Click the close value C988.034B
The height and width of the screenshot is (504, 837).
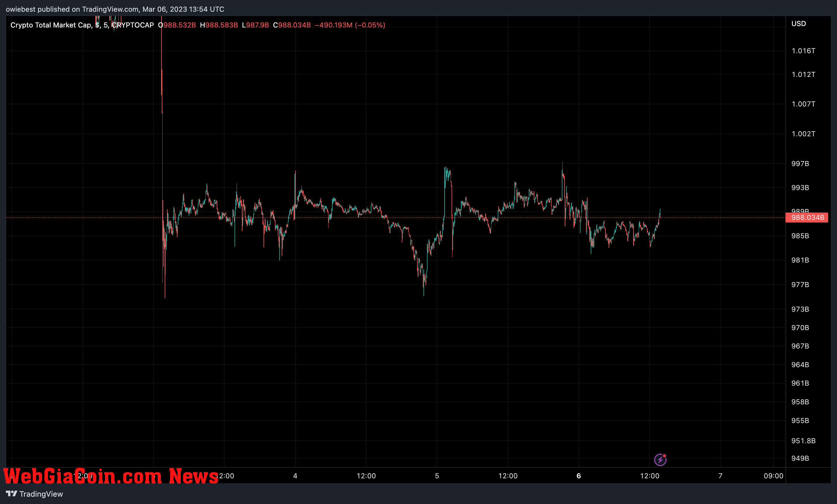(x=292, y=25)
